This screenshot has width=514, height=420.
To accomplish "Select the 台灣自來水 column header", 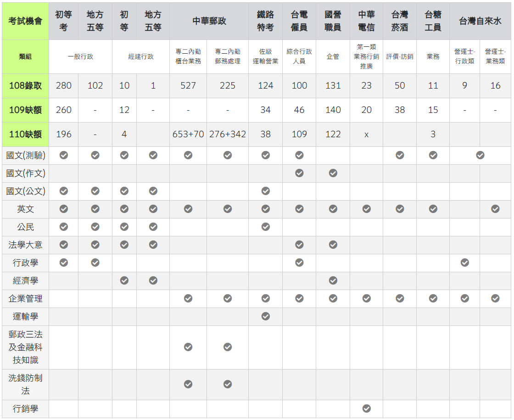I will 480,21.
